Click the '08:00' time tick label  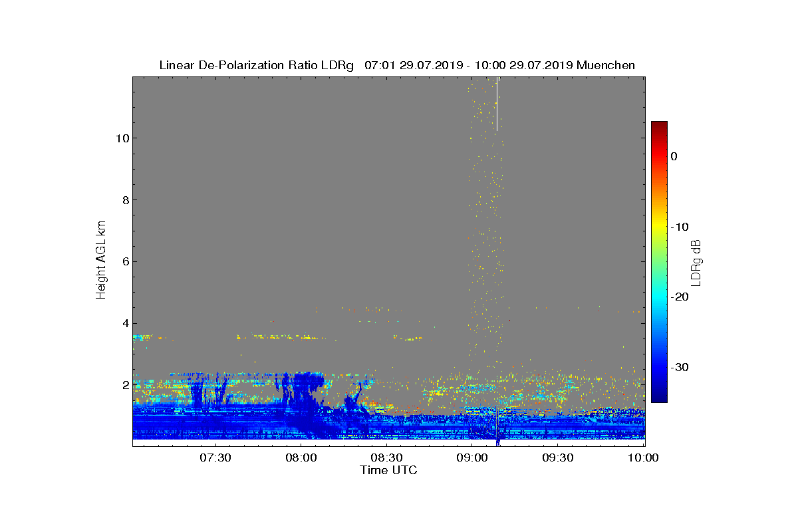pos(301,458)
